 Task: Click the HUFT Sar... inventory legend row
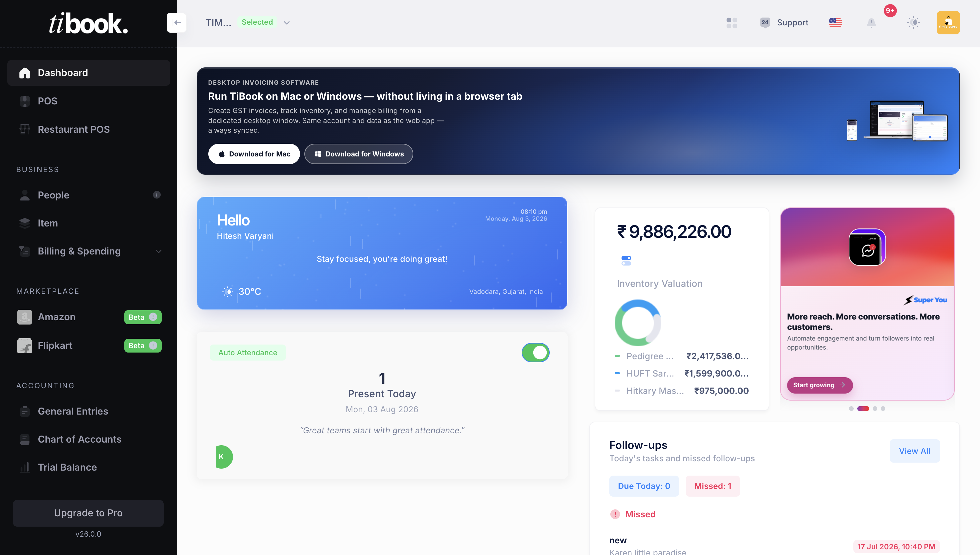681,374
